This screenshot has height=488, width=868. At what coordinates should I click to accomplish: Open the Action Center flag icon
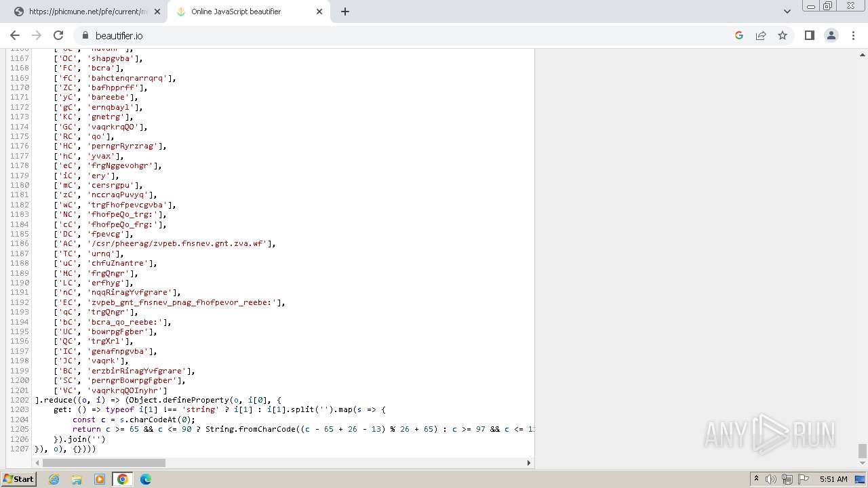coord(804,479)
